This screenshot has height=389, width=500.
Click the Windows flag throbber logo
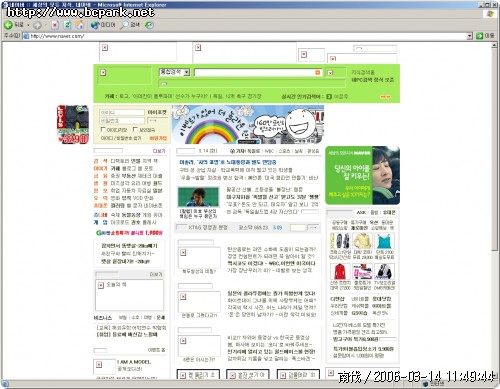490,14
